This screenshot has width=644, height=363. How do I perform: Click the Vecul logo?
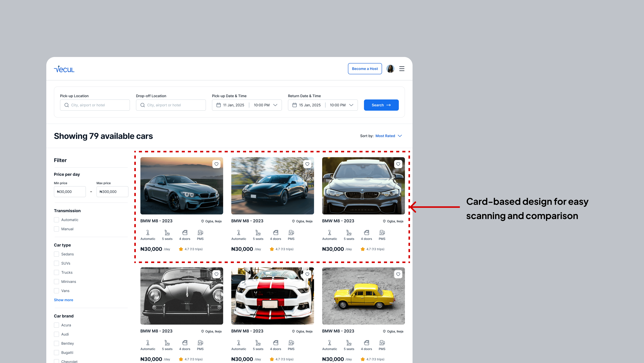tap(64, 69)
